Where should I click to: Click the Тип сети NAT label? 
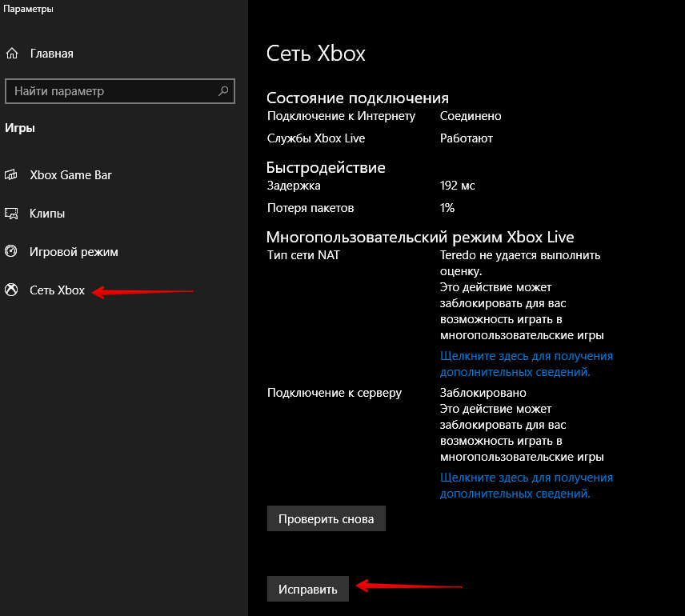(303, 255)
